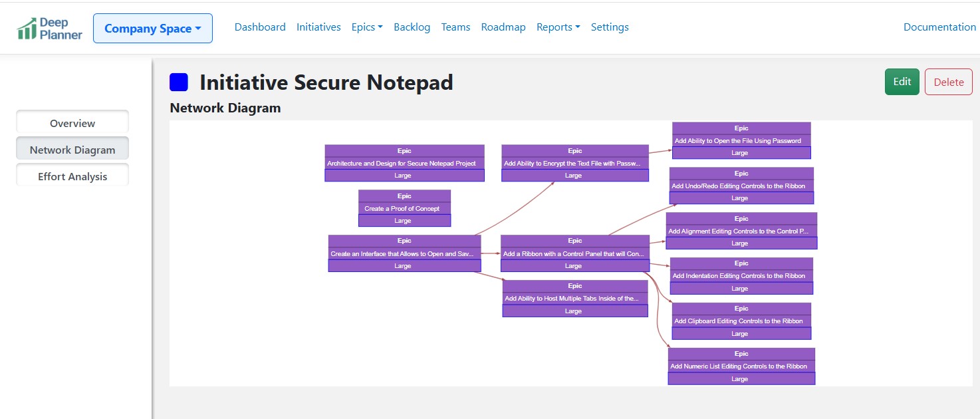Open the Initiatives menu item
This screenshot has height=419, width=980.
[x=318, y=27]
